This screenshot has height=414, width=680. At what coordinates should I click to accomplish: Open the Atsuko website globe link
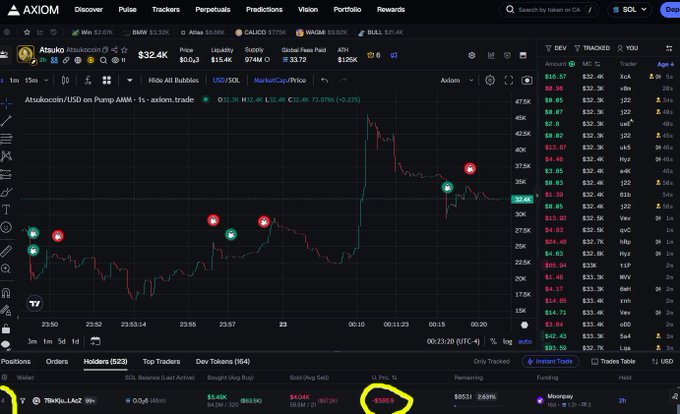pyautogui.click(x=78, y=60)
